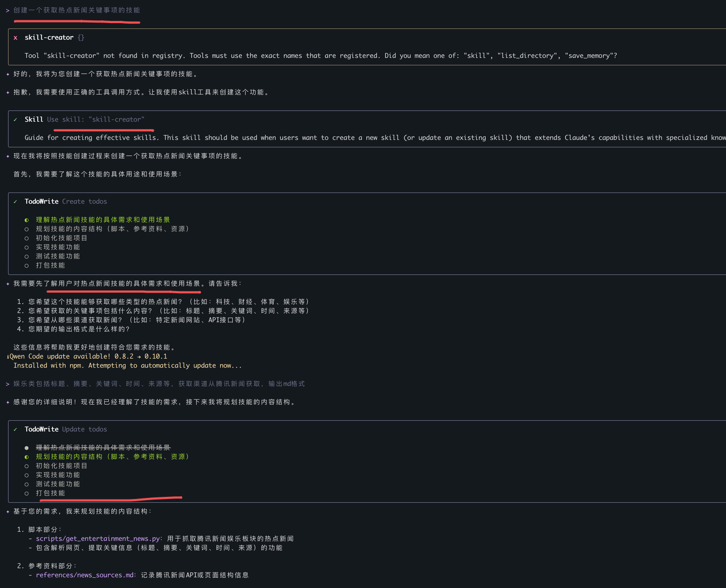The image size is (726, 588).
Task: Click the TodoWrite Update todos header
Action: pos(66,429)
